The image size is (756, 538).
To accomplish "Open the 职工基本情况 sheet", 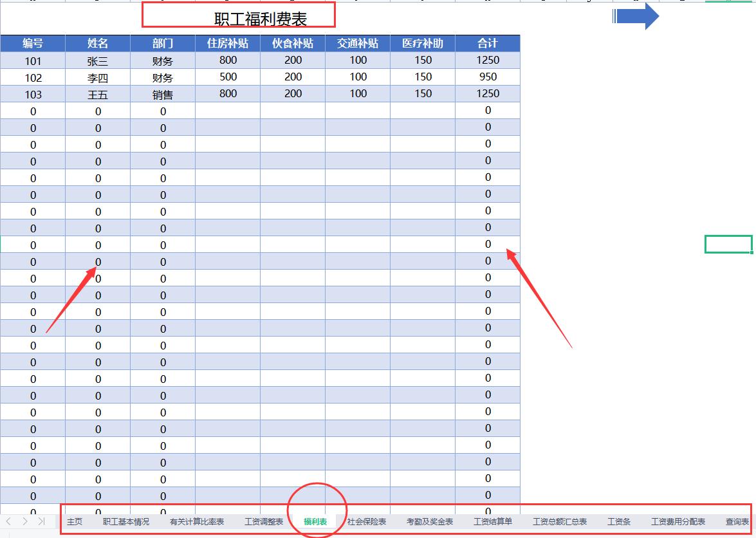I will pyautogui.click(x=127, y=522).
